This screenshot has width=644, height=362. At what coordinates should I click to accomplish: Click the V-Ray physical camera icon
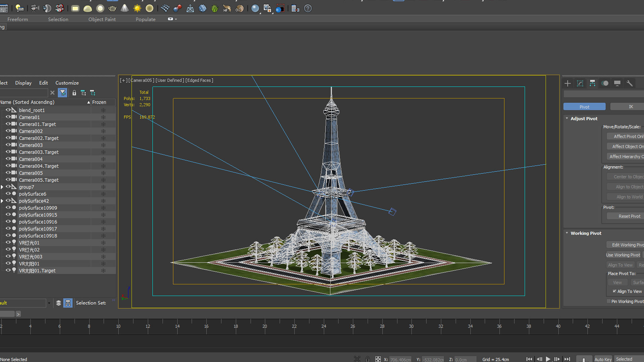click(x=35, y=8)
